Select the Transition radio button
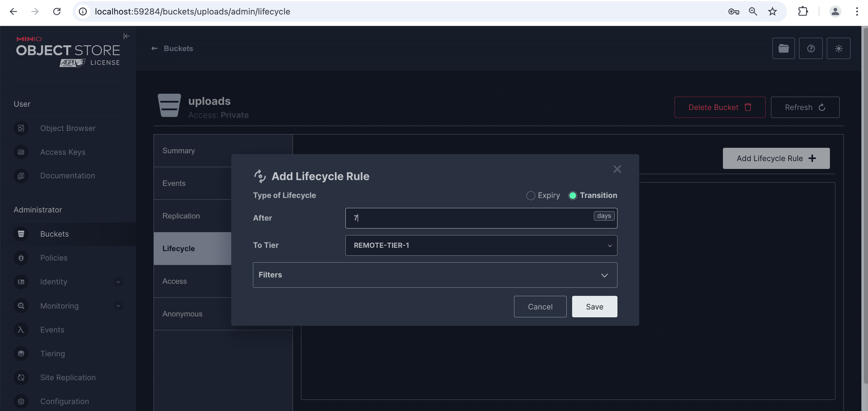Viewport: 868px width, 411px height. click(x=572, y=195)
